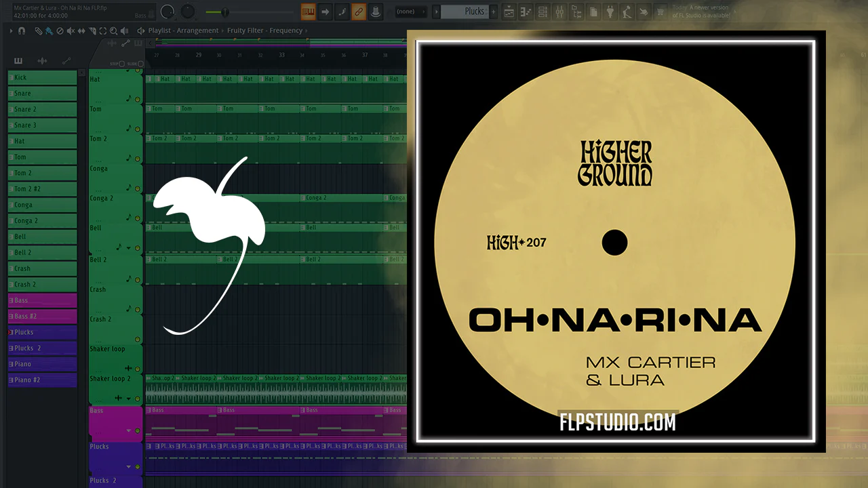Open the Channel rack view button

(542, 12)
